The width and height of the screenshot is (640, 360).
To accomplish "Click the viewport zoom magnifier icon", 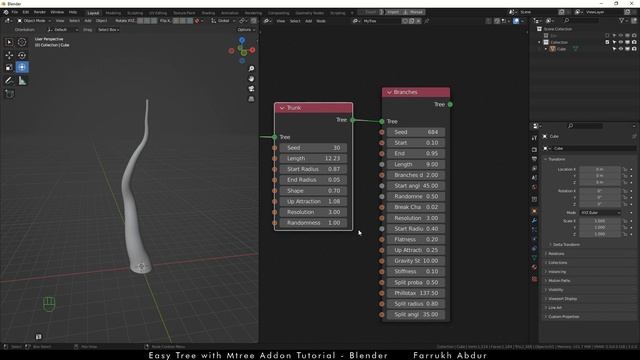I will click(x=251, y=69).
